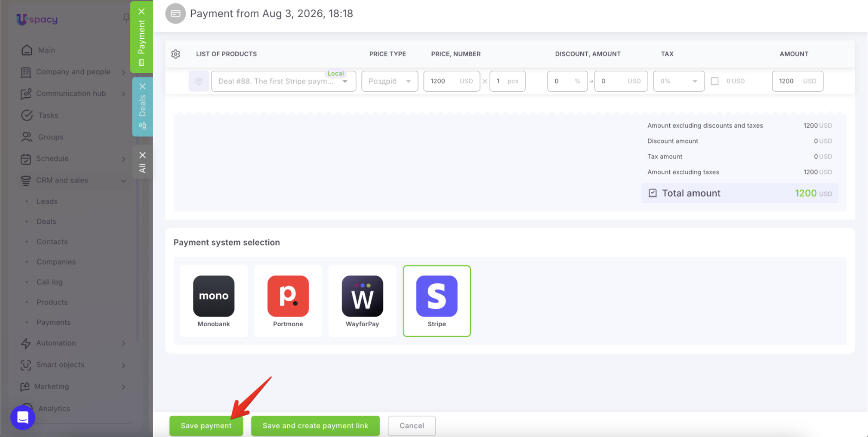Click Save and create payment link

pos(315,426)
